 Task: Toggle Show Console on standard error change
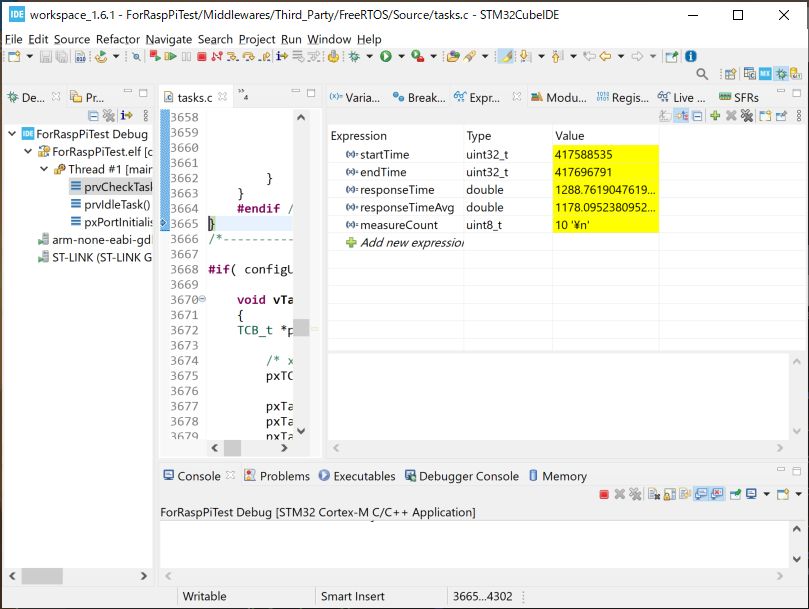(717, 494)
